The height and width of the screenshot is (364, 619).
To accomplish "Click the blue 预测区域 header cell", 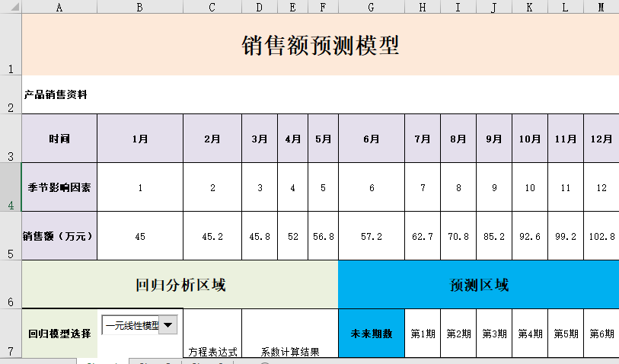I will pos(478,285).
